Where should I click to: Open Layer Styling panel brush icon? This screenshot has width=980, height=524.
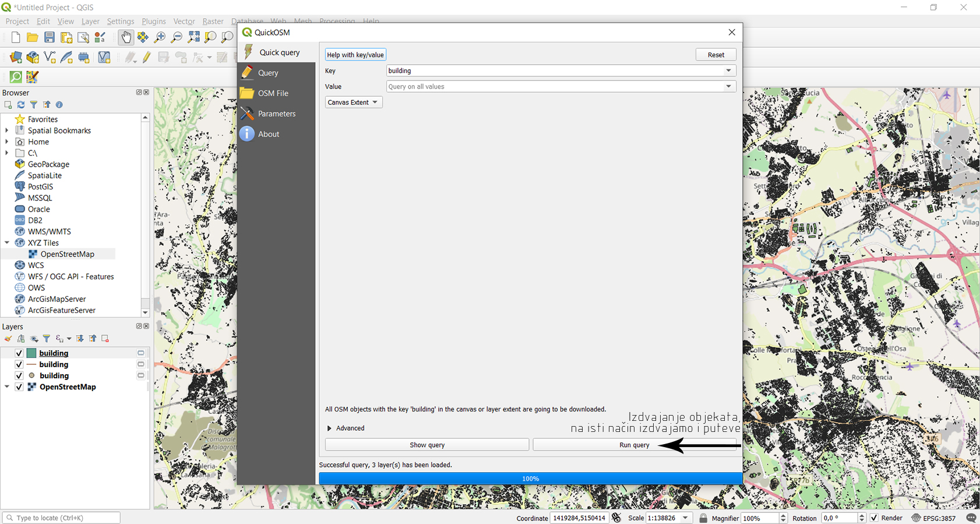click(8, 339)
